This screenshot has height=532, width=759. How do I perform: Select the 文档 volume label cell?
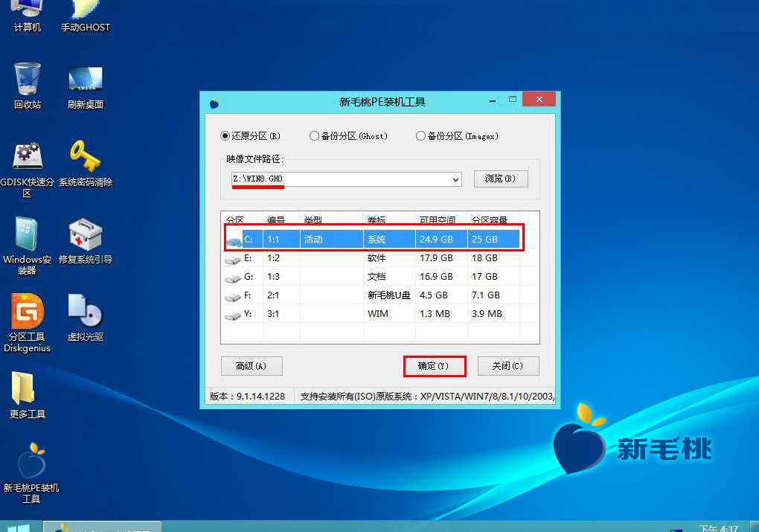click(x=376, y=276)
